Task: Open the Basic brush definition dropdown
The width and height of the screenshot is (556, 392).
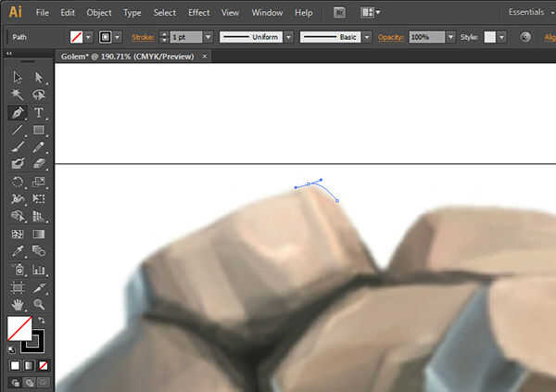Action: (x=367, y=37)
